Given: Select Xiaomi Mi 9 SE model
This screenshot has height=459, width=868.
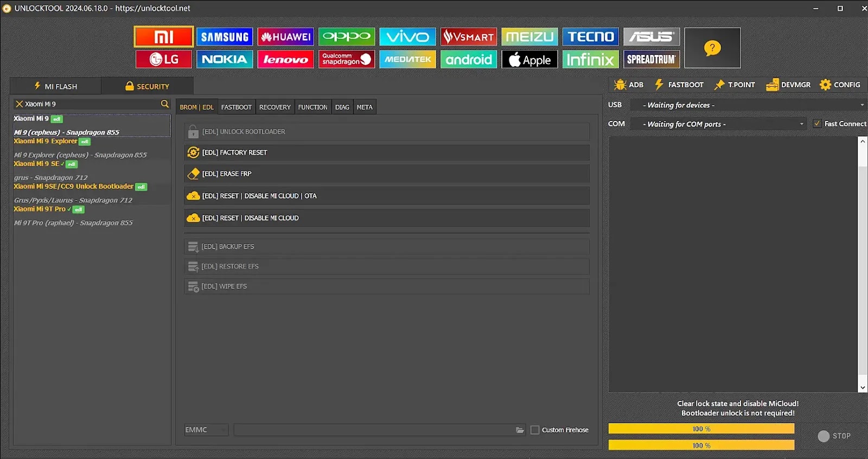Looking at the screenshot, I should point(92,170).
